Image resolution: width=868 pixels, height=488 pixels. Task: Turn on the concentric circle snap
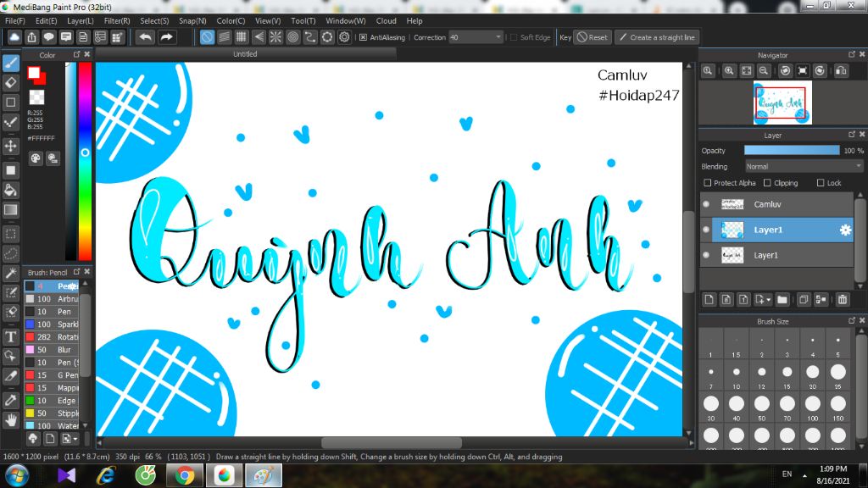(x=292, y=37)
